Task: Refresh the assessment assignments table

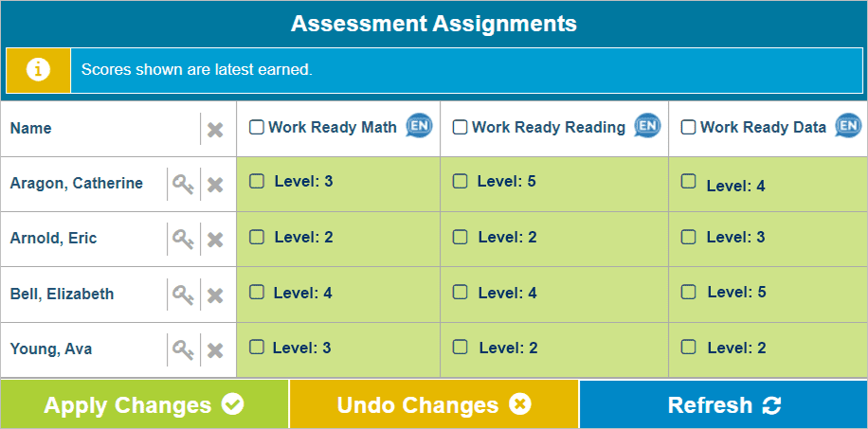Action: point(724,404)
